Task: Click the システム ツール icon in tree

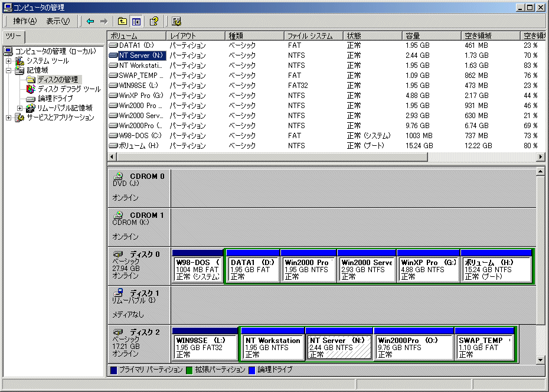Action: (x=19, y=61)
